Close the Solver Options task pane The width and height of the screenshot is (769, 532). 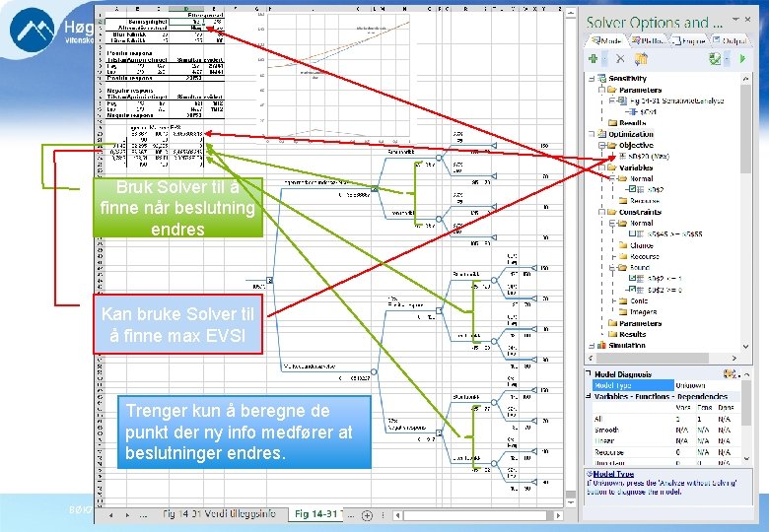point(747,19)
